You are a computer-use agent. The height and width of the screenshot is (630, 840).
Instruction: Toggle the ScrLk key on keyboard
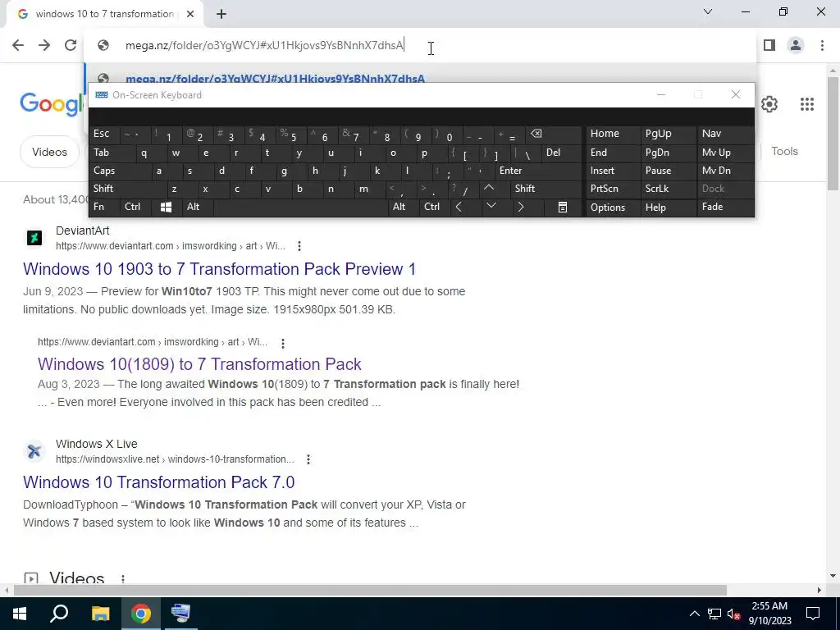[x=668, y=189]
